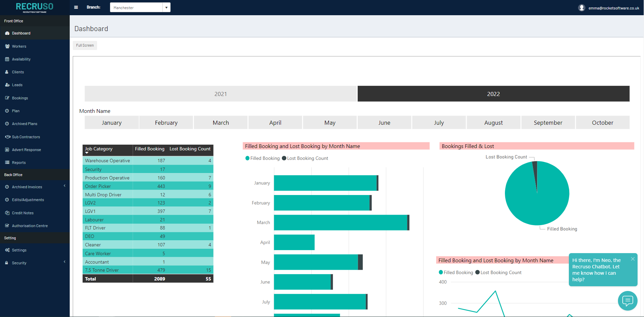Click the Dashboard speedometer icon in the sidebar
644x317 pixels.
tap(7, 33)
